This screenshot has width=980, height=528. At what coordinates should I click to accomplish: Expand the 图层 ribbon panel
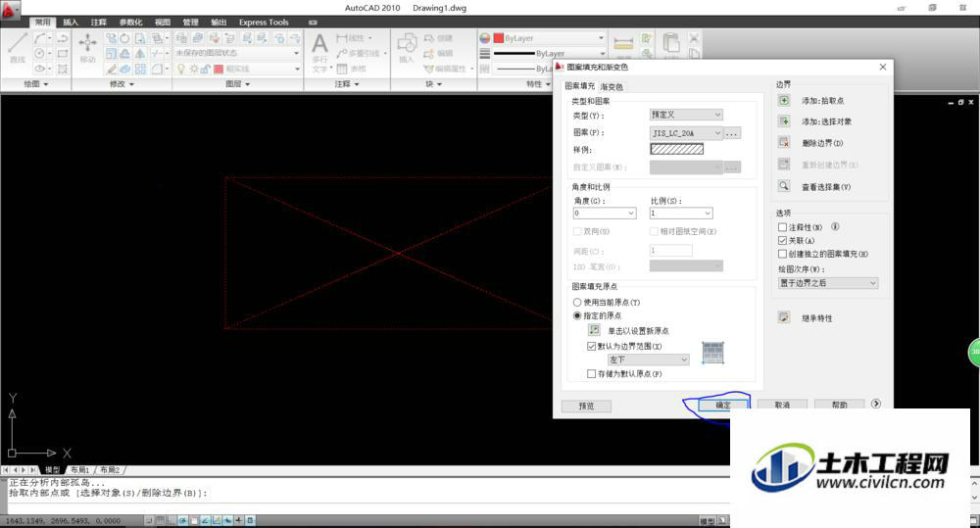237,83
